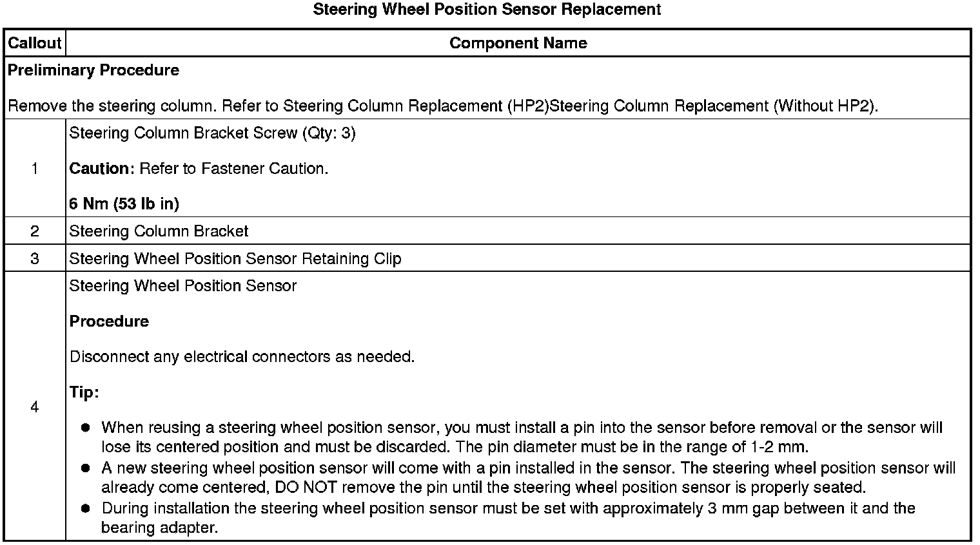Click Disconnect any electrical connectors sentence
This screenshot has height=545, width=980.
tap(242, 357)
